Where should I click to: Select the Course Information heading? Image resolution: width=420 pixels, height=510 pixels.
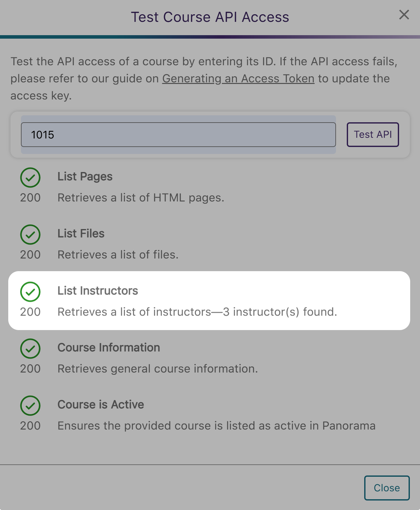tap(109, 347)
